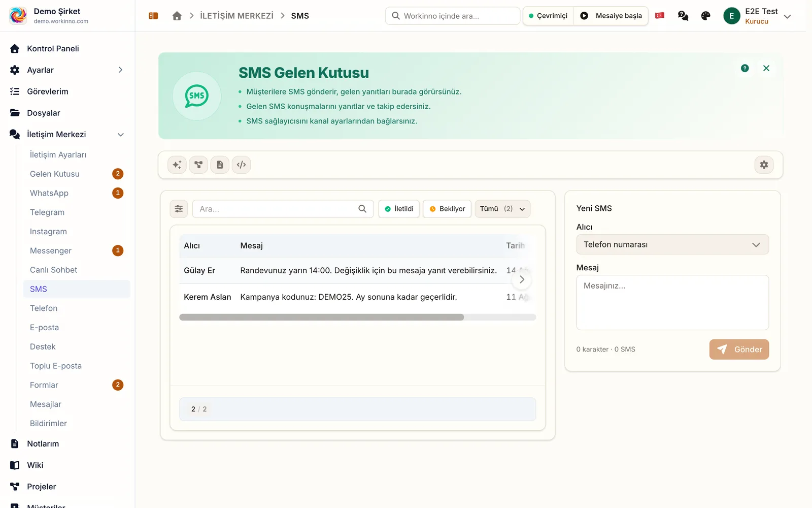Click the Tarih column header

pyautogui.click(x=515, y=246)
